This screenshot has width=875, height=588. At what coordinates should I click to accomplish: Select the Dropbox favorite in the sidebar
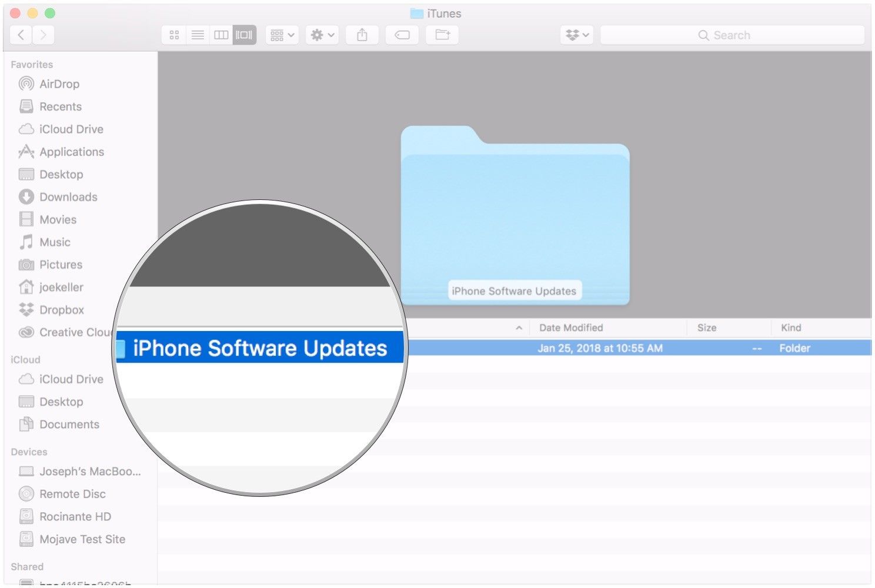pos(61,310)
